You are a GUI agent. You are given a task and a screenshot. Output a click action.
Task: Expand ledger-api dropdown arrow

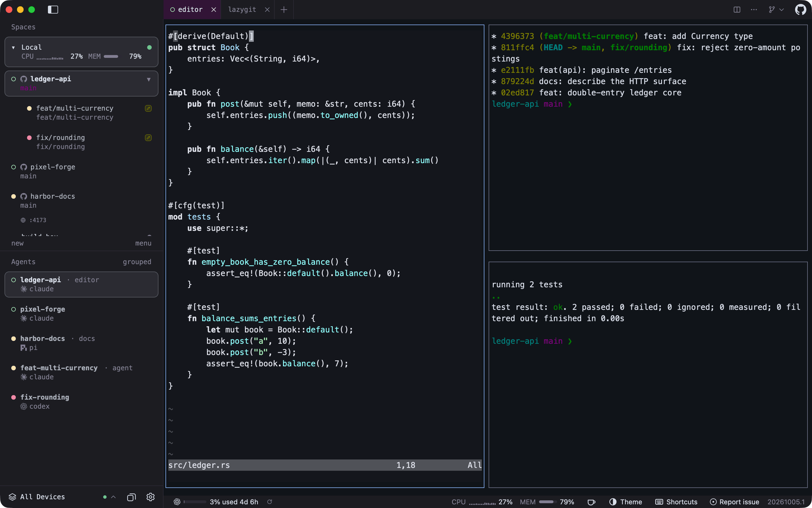tap(149, 79)
